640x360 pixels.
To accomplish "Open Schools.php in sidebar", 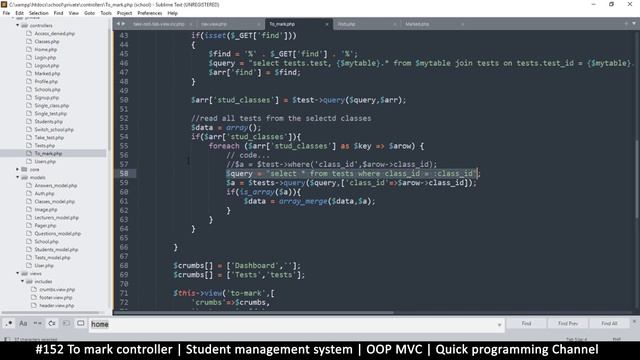I will click(47, 89).
